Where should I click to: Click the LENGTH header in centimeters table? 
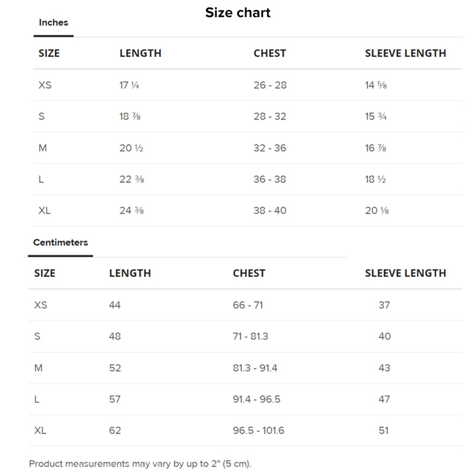pos(130,273)
